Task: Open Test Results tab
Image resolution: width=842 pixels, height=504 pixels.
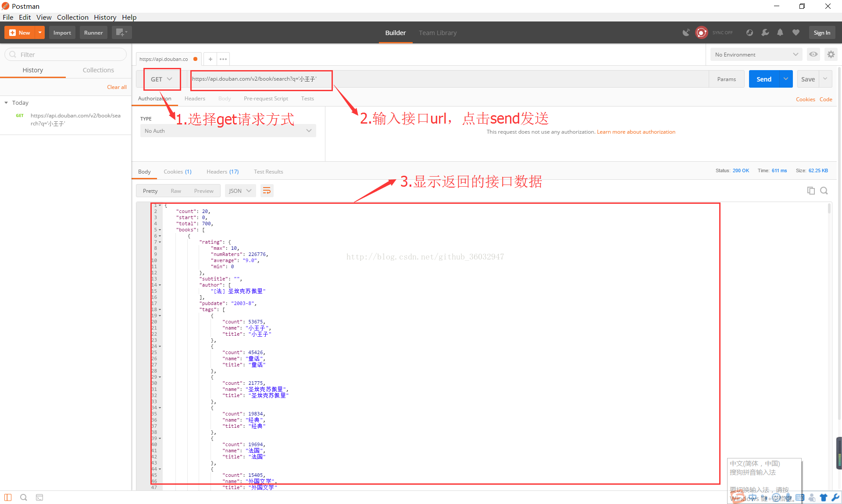Action: [x=268, y=172]
